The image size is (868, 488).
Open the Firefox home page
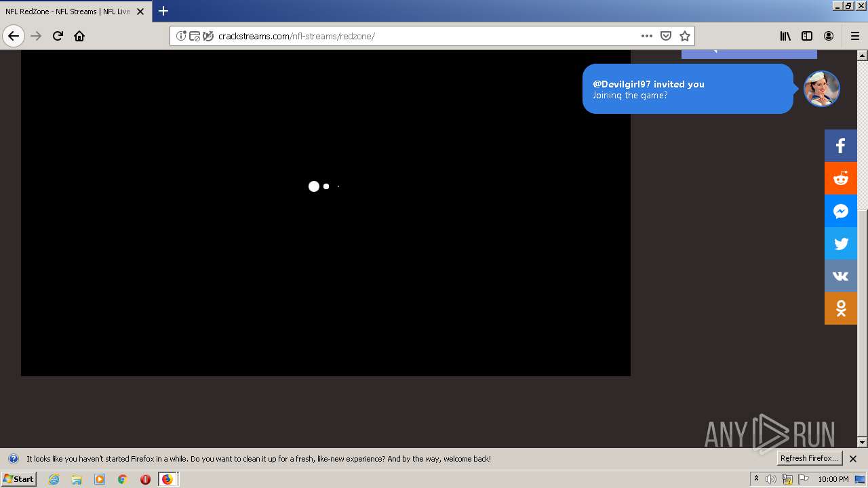pos(79,36)
